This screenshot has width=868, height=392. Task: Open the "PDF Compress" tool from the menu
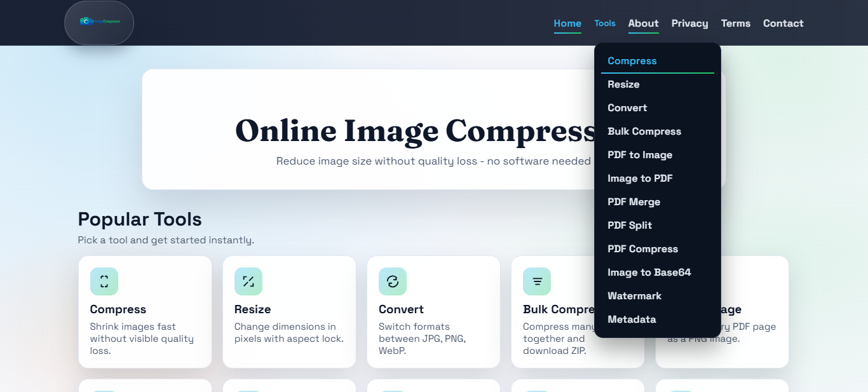point(642,248)
